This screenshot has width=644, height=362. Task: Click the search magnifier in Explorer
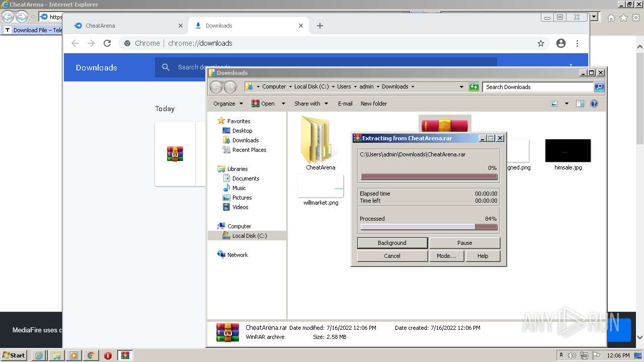point(599,87)
